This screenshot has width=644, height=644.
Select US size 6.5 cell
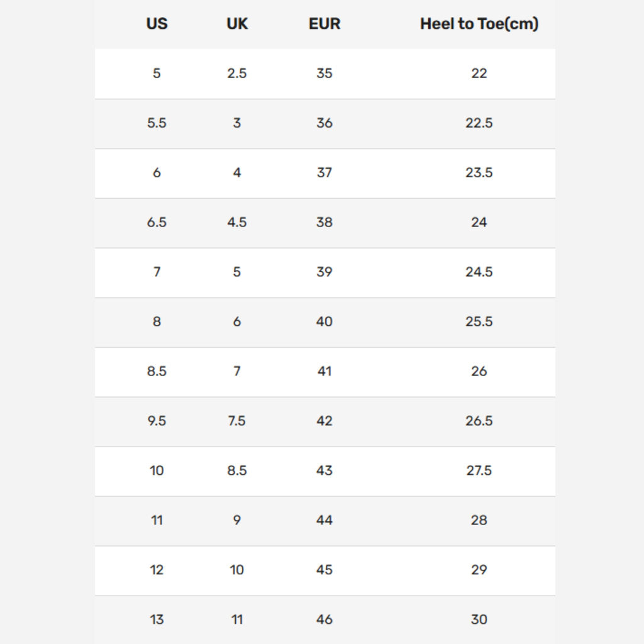(x=157, y=223)
